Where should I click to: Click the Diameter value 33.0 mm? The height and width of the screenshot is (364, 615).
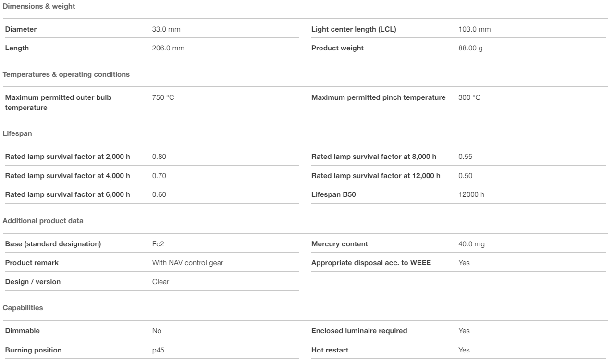click(x=166, y=29)
